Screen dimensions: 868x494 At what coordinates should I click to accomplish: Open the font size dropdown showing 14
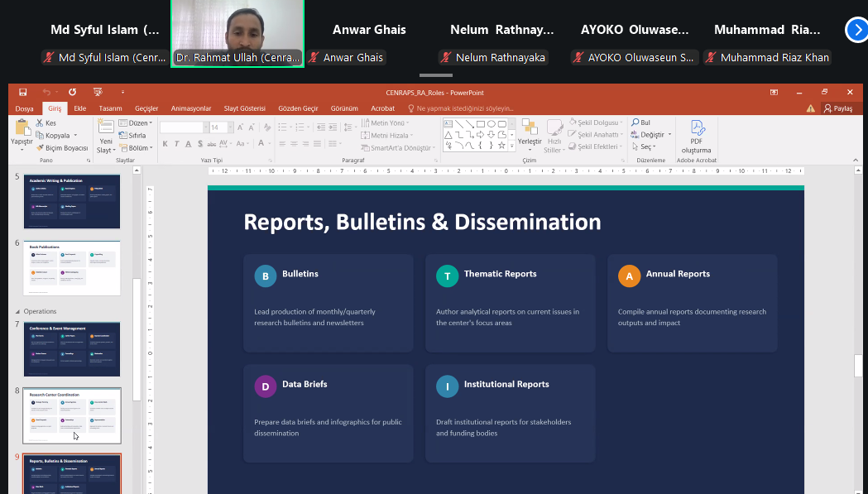[230, 127]
